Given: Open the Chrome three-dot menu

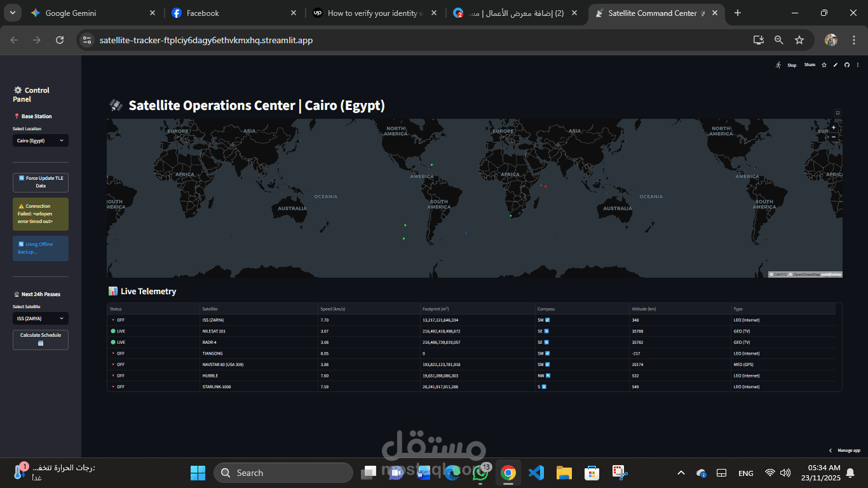Looking at the screenshot, I should coord(853,40).
